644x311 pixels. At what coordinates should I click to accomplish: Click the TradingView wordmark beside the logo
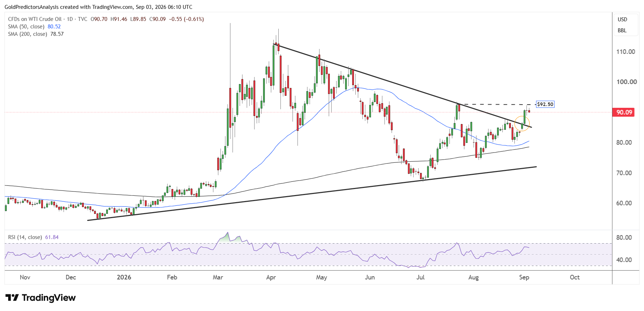(x=49, y=298)
